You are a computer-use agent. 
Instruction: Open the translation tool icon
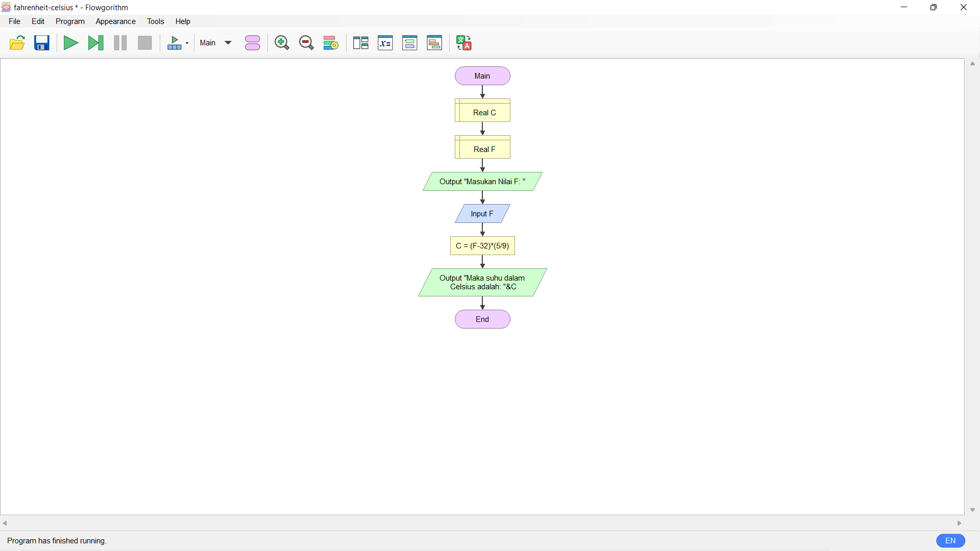click(463, 43)
